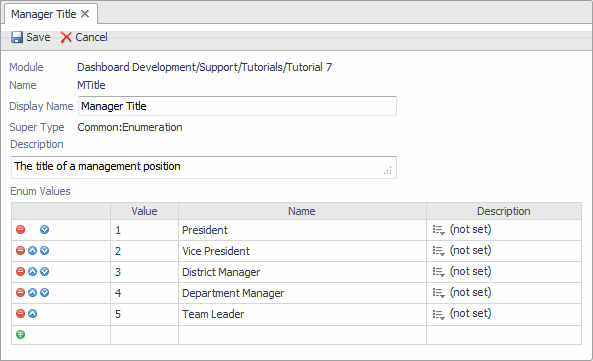Open Vice President description dropdown
The height and width of the screenshot is (361, 593).
point(438,251)
